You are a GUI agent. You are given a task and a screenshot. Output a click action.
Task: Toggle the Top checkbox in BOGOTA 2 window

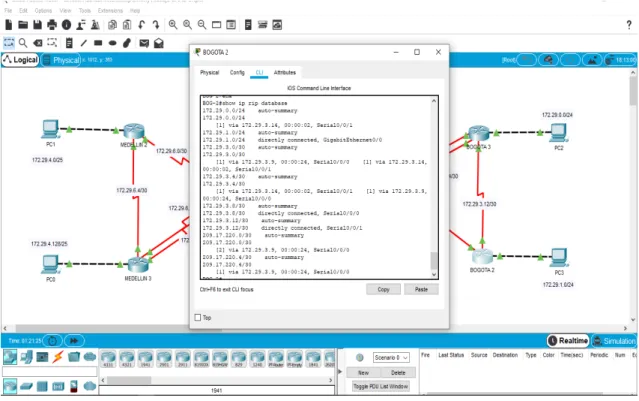pyautogui.click(x=198, y=317)
